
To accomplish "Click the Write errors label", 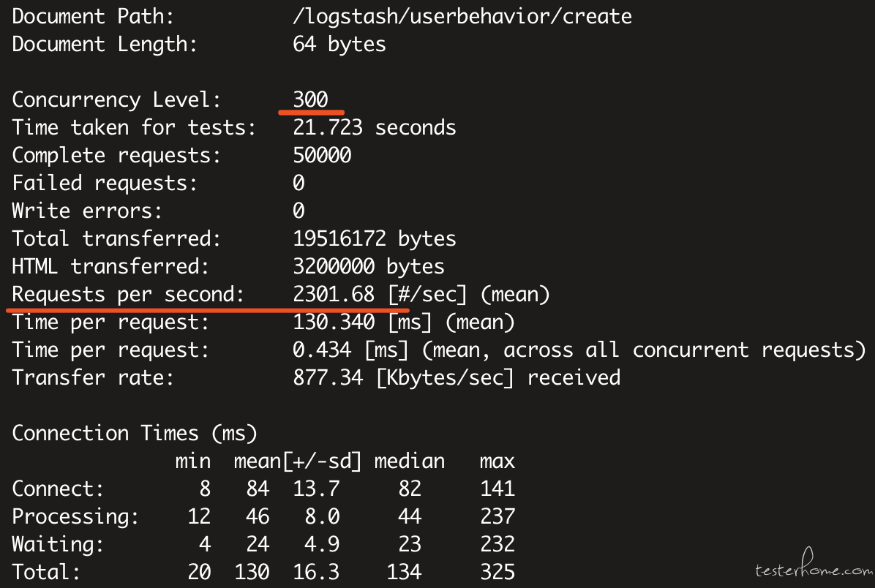I will [x=87, y=211].
